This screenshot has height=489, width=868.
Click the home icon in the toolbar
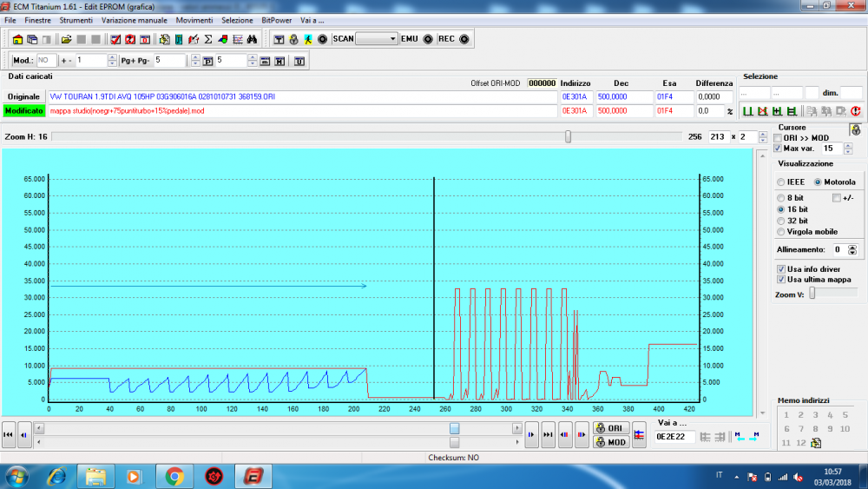tap(17, 39)
